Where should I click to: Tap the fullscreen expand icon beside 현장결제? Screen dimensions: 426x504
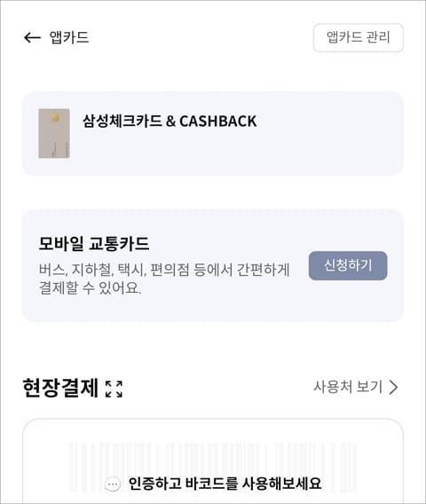click(x=114, y=389)
